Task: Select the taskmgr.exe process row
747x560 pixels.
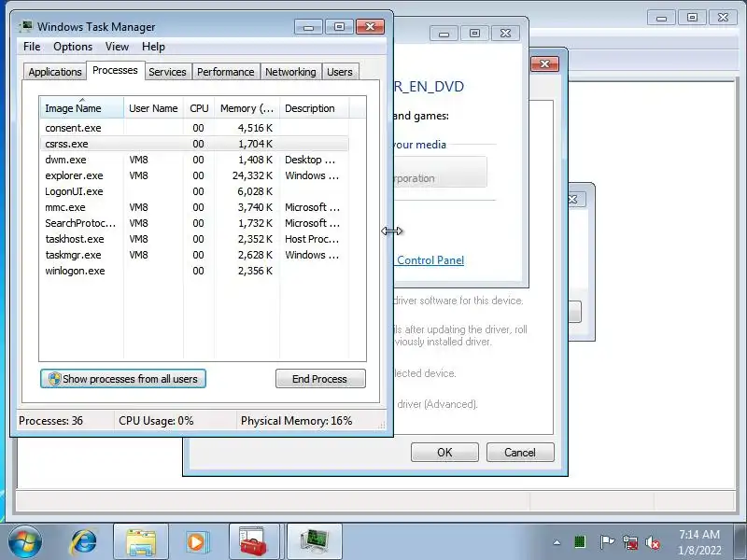Action: click(194, 255)
